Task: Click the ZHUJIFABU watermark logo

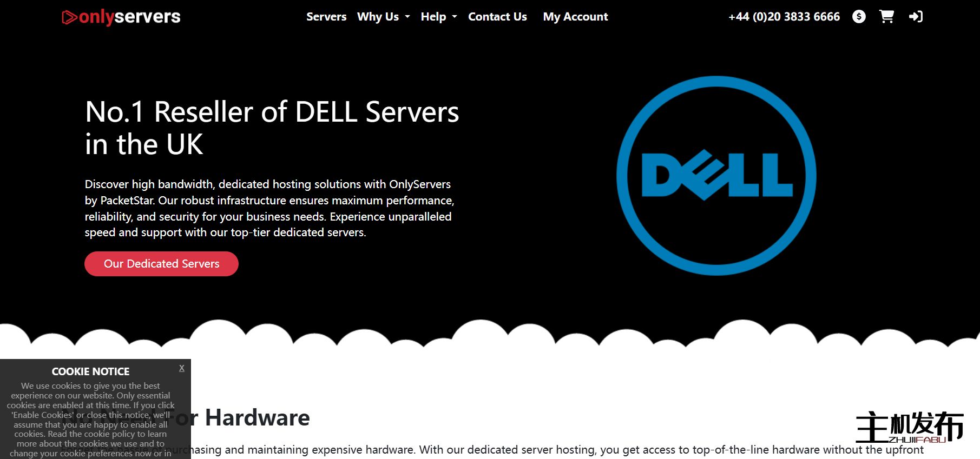Action: tap(909, 428)
